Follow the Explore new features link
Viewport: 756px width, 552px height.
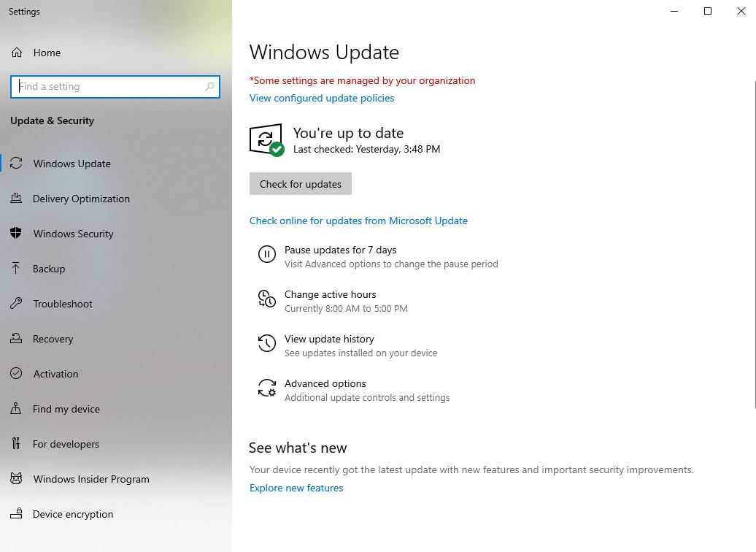(x=296, y=488)
